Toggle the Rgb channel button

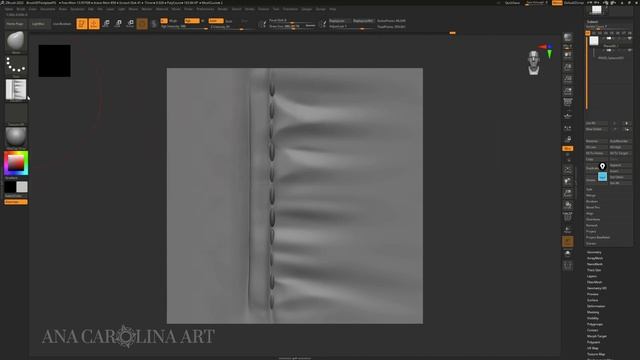pos(192,20)
